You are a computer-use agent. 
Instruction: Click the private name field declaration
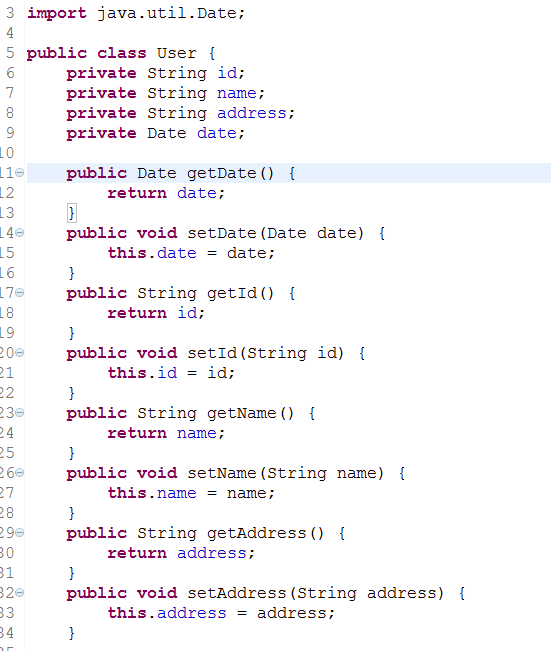(165, 93)
